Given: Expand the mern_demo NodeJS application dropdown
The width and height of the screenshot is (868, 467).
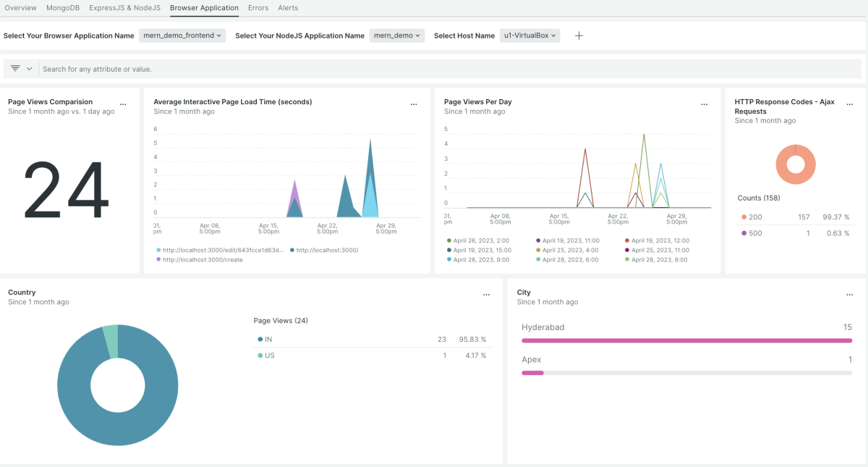Looking at the screenshot, I should 397,35.
